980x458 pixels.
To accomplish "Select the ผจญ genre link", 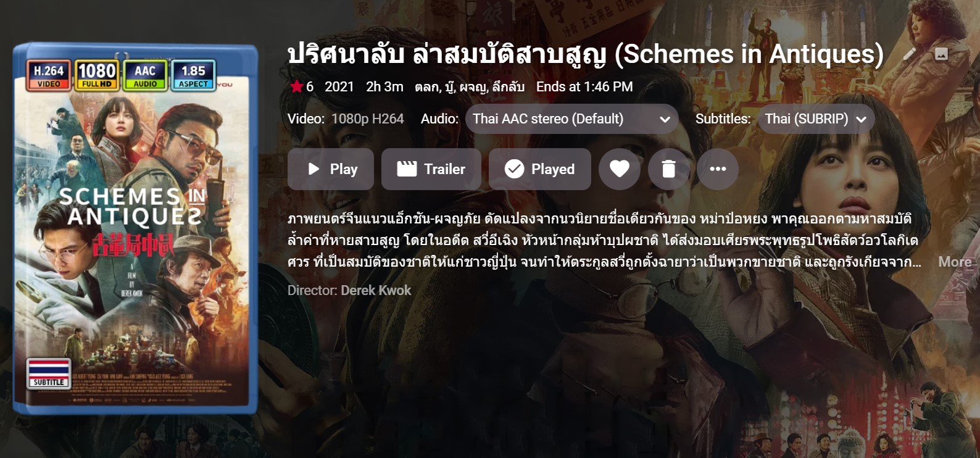I will 473,87.
